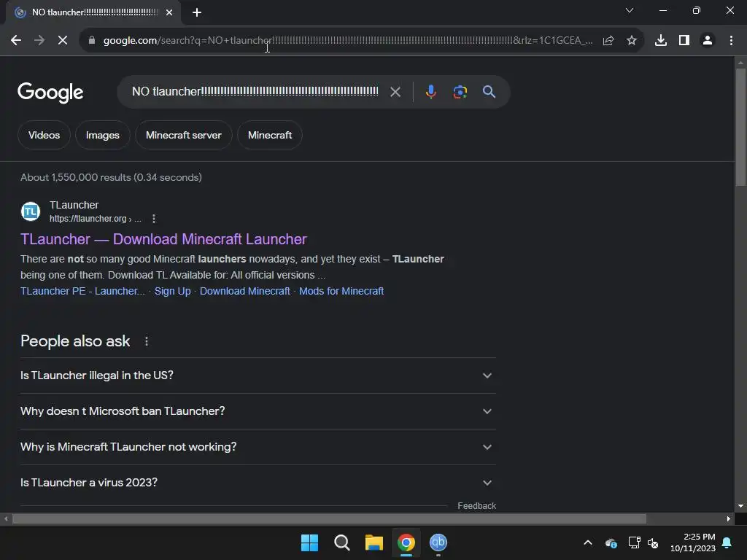Go to the Google homepage logo
The width and height of the screenshot is (747, 560).
pos(50,93)
